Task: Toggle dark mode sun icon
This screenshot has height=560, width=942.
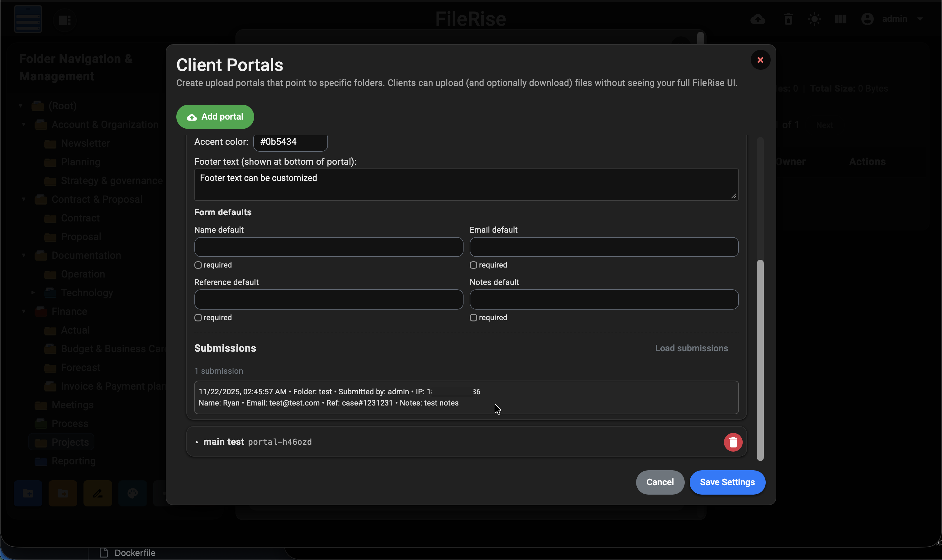Action: coord(814,19)
